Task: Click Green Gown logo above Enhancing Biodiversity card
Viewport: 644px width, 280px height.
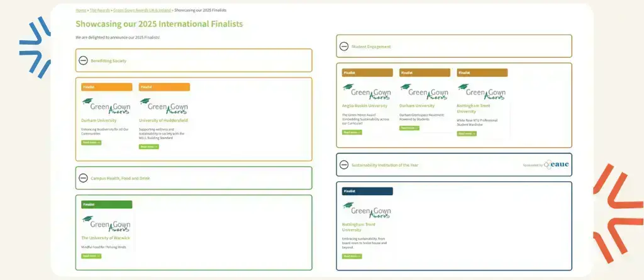Action: (x=106, y=106)
